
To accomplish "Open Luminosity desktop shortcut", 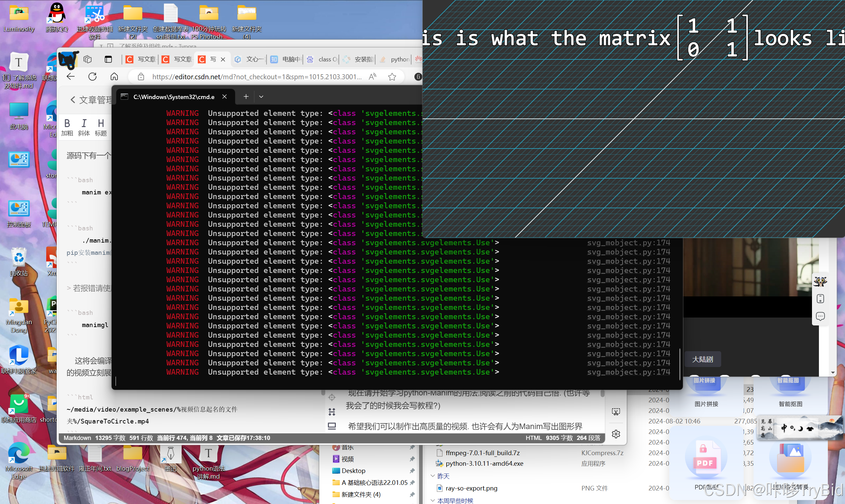I will tap(19, 18).
